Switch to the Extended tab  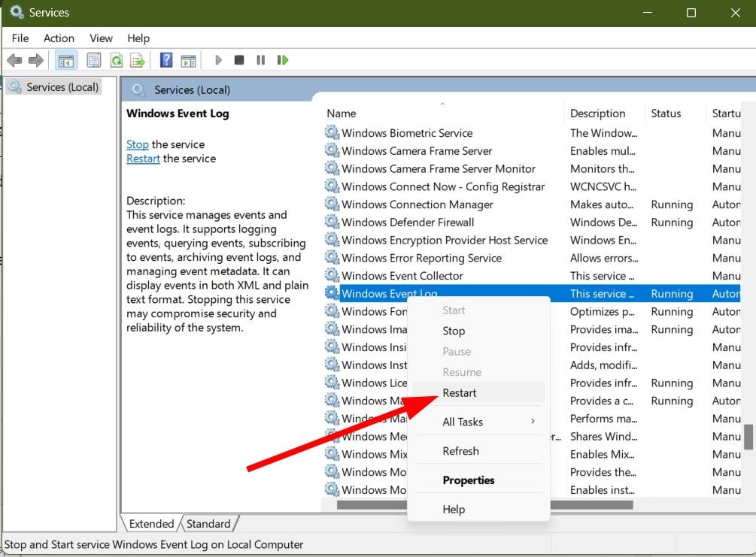tap(151, 524)
